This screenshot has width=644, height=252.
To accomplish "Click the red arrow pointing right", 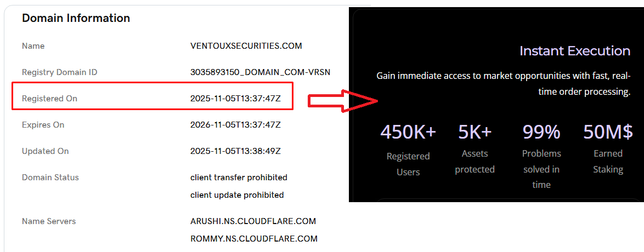I will 342,101.
